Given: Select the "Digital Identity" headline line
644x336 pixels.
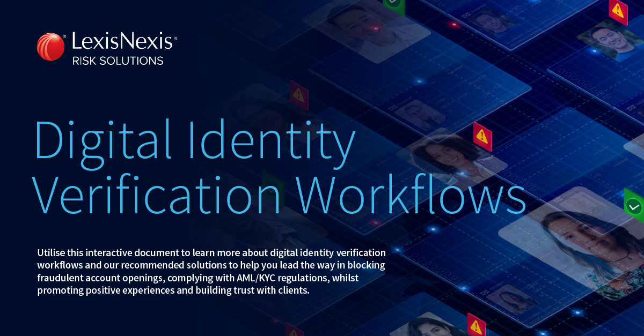Looking at the screenshot, I should pos(194,139).
